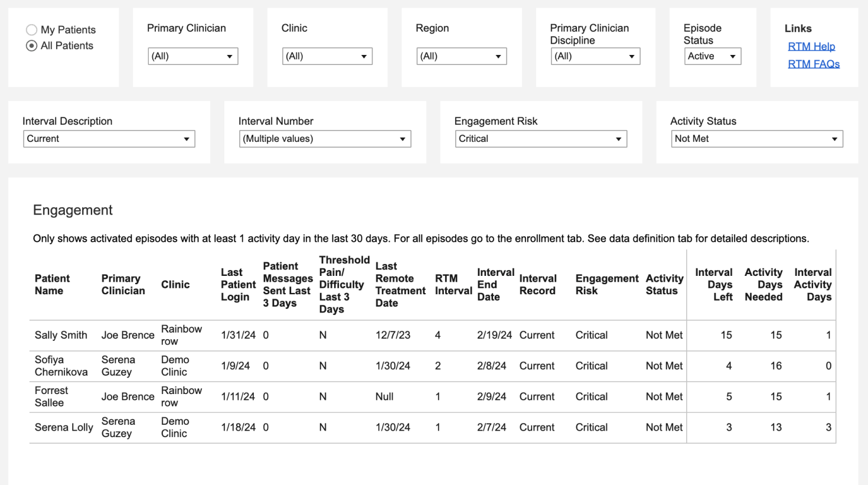Open the Primary Clinician Discipline dropdown

tap(595, 56)
